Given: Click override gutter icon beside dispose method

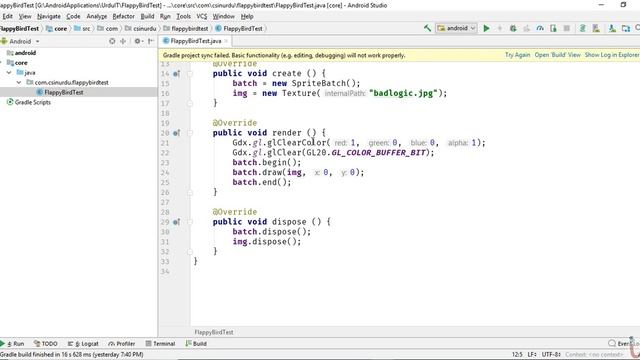Looking at the screenshot, I should [x=176, y=222].
